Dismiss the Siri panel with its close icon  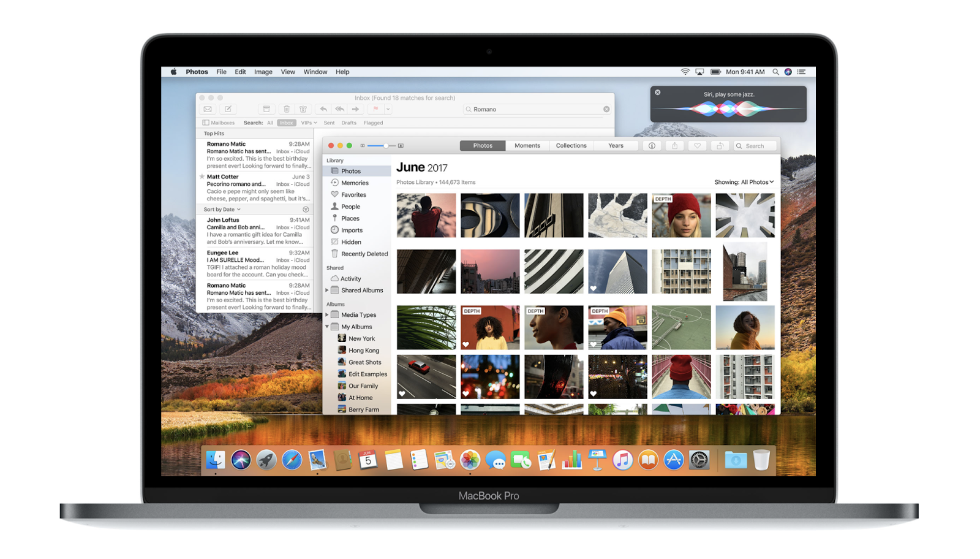click(x=658, y=93)
